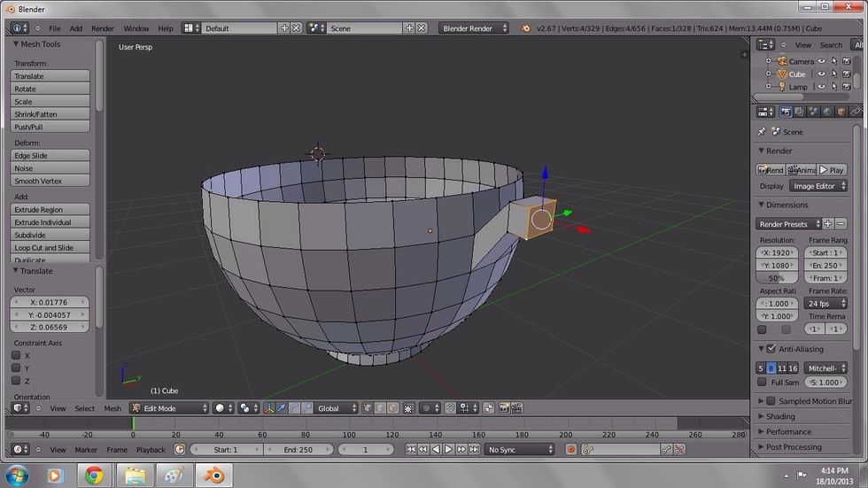Viewport: 868px width, 488px height.
Task: Expand the Shading panel section
Action: pyautogui.click(x=779, y=416)
